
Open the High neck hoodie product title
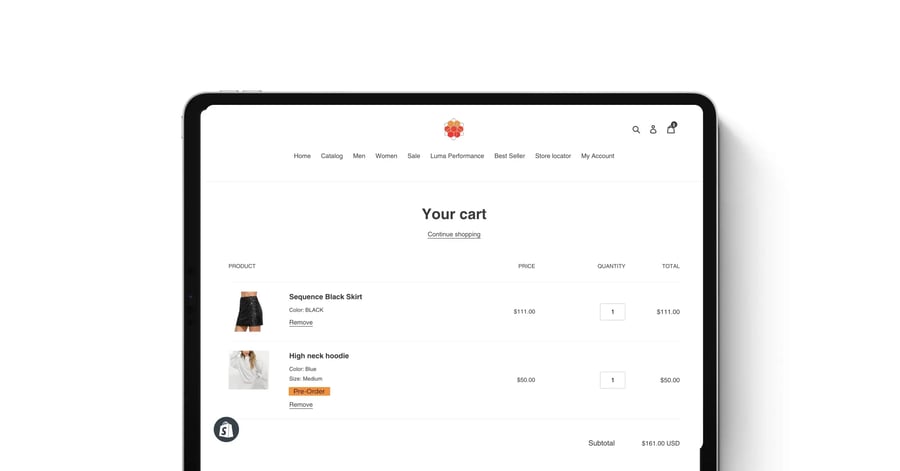(x=319, y=356)
